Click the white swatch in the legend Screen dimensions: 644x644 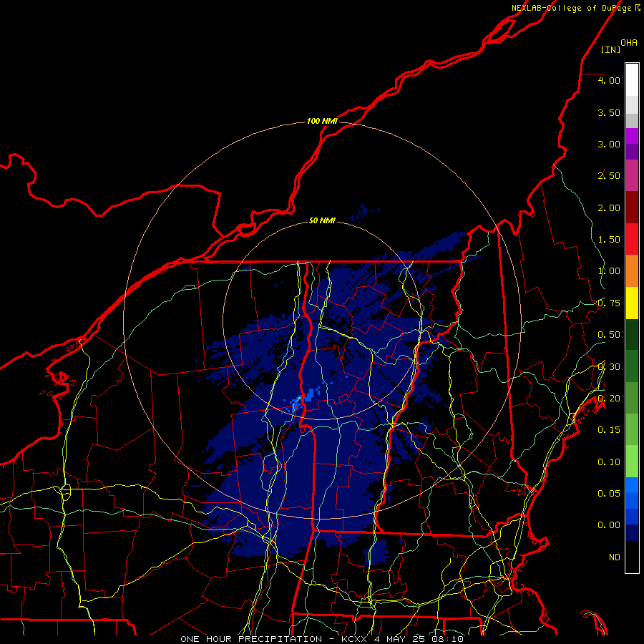tap(632, 80)
